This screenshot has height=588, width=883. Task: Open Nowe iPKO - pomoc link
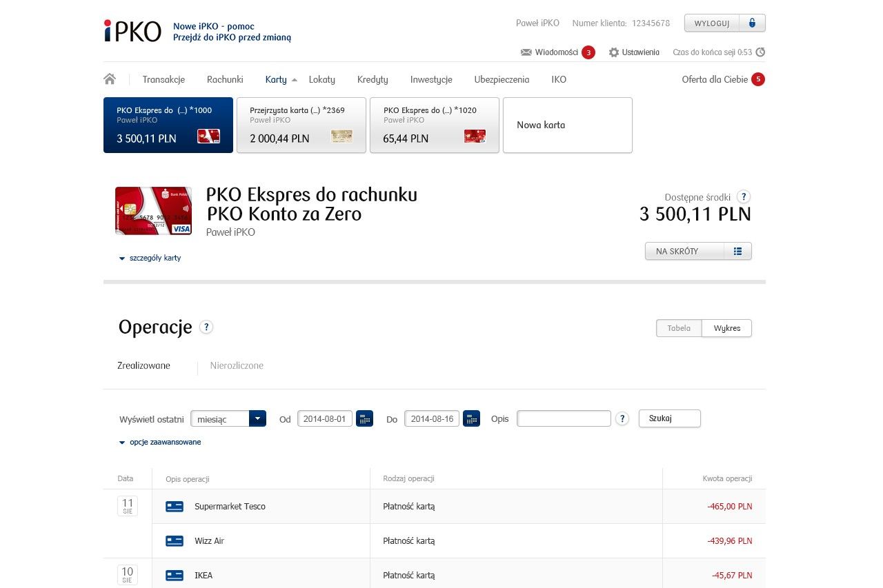(214, 26)
